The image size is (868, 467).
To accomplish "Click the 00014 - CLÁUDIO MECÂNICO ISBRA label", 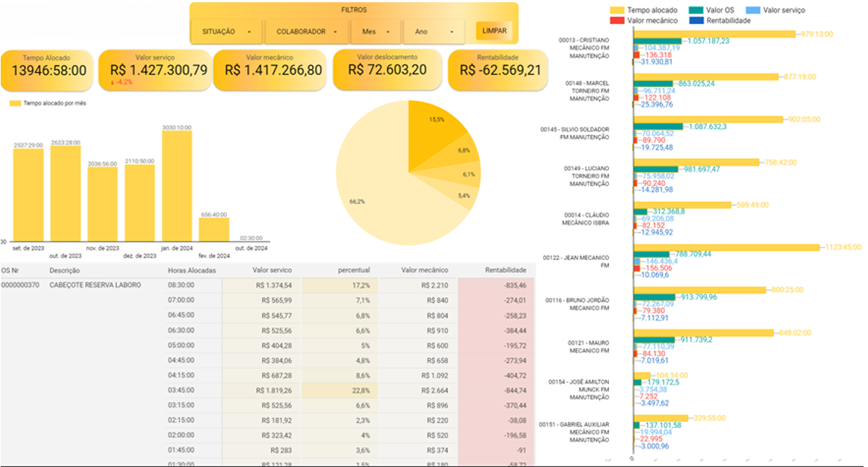I will 586,219.
